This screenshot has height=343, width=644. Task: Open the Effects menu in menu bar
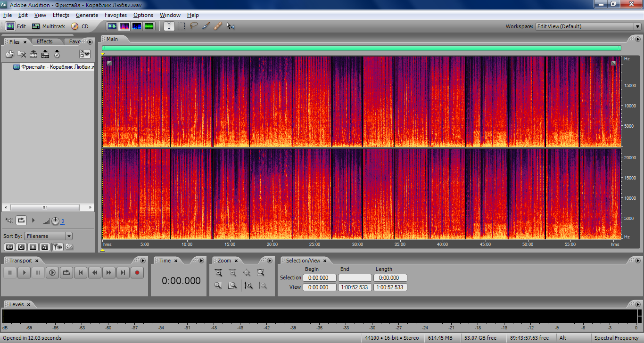[x=61, y=15]
